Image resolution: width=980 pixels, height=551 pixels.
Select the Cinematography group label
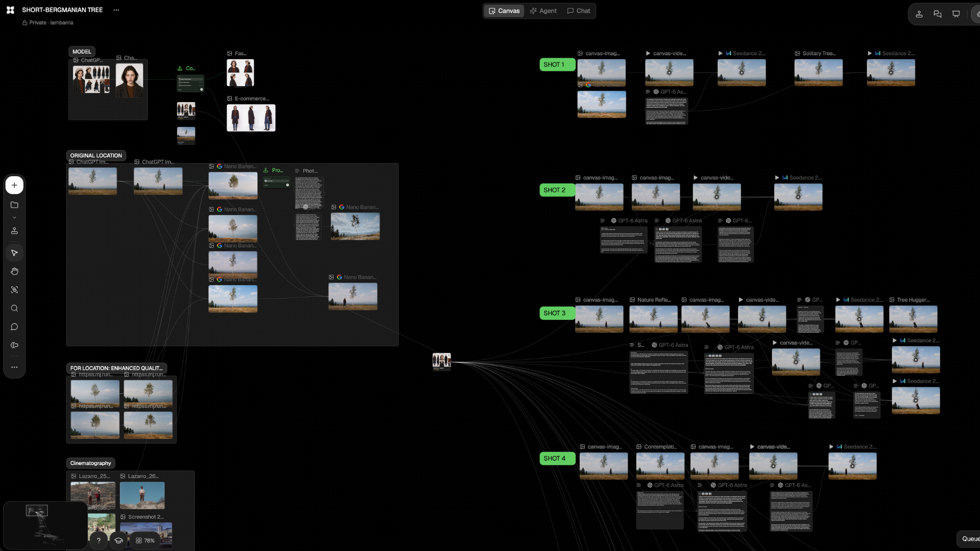[x=90, y=463]
